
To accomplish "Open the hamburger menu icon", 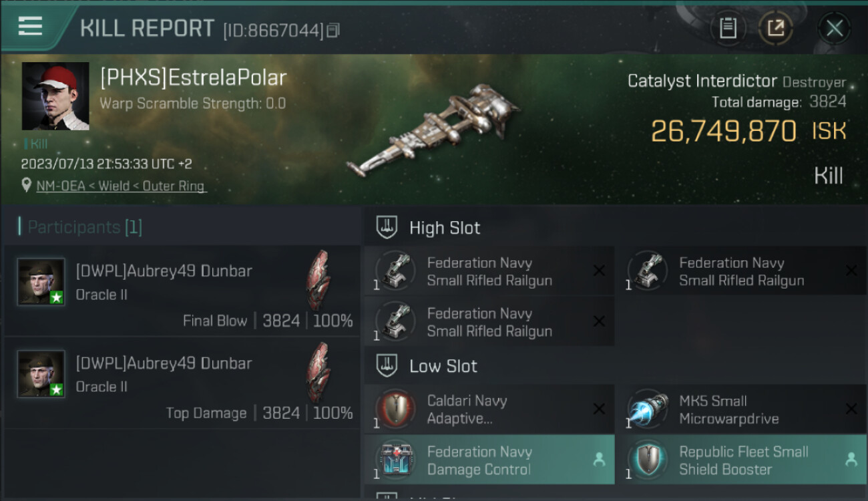I will [30, 27].
